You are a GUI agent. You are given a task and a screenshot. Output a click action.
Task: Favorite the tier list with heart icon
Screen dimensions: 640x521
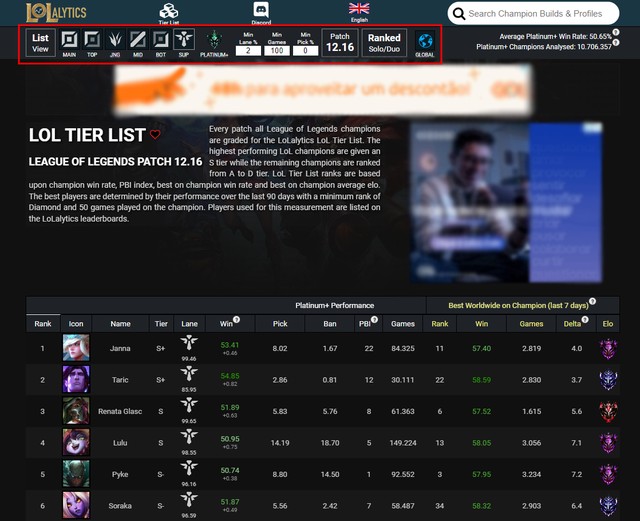(x=155, y=134)
